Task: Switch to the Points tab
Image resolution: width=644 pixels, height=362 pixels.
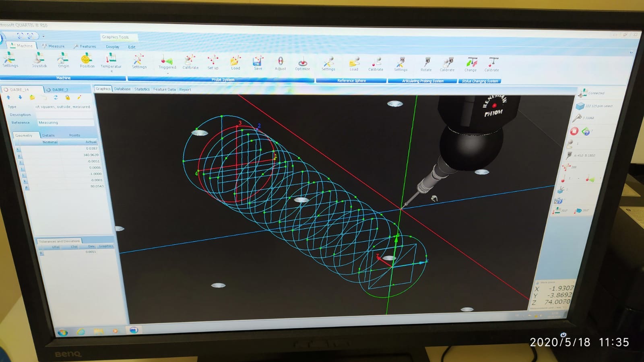Action: [x=74, y=135]
